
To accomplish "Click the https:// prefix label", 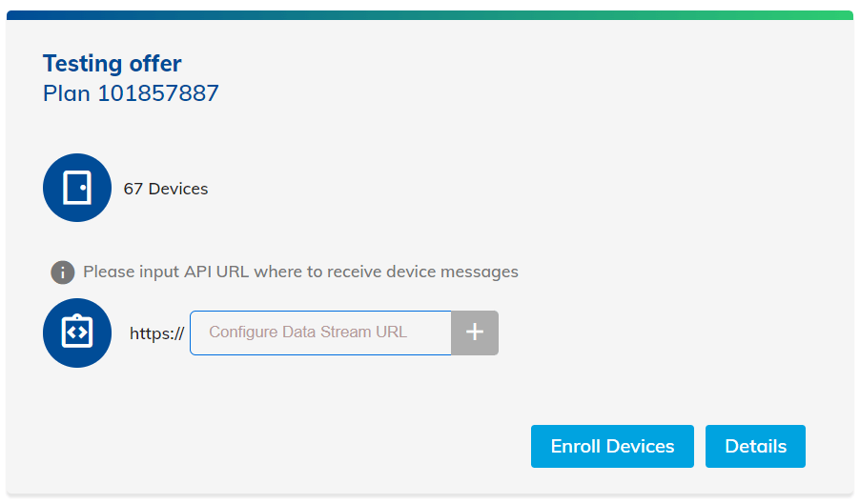I will (156, 333).
